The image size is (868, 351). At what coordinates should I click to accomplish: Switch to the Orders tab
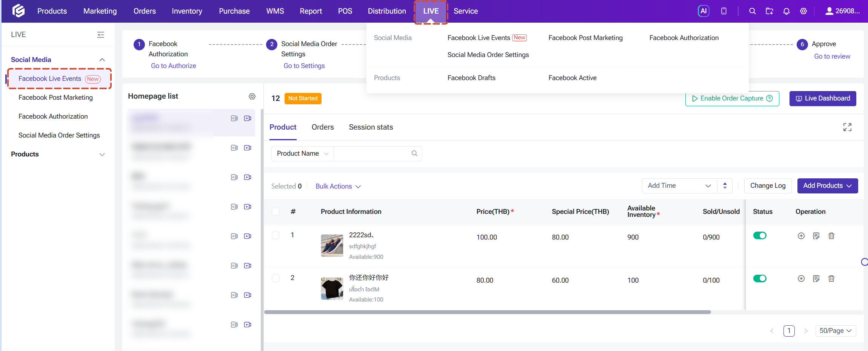[x=323, y=127]
